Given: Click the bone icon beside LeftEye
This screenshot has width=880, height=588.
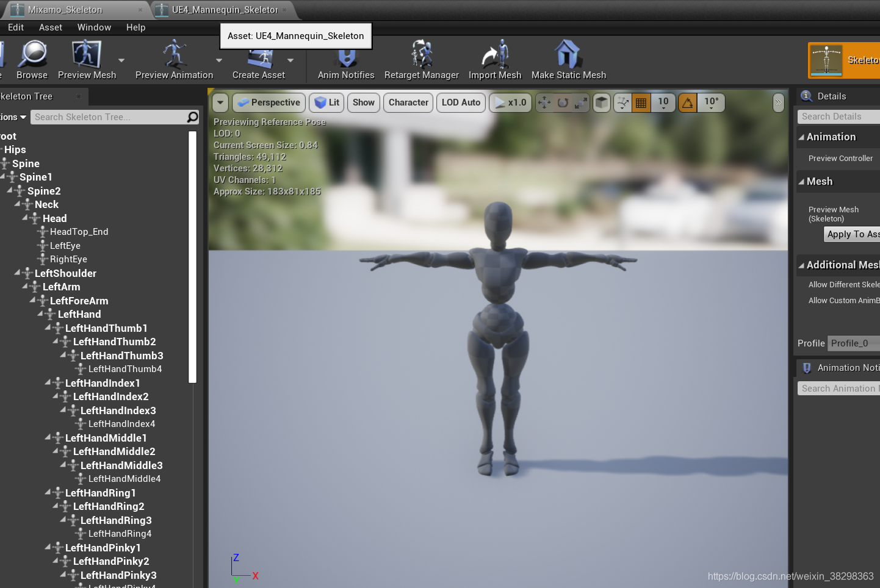Looking at the screenshot, I should (x=42, y=246).
